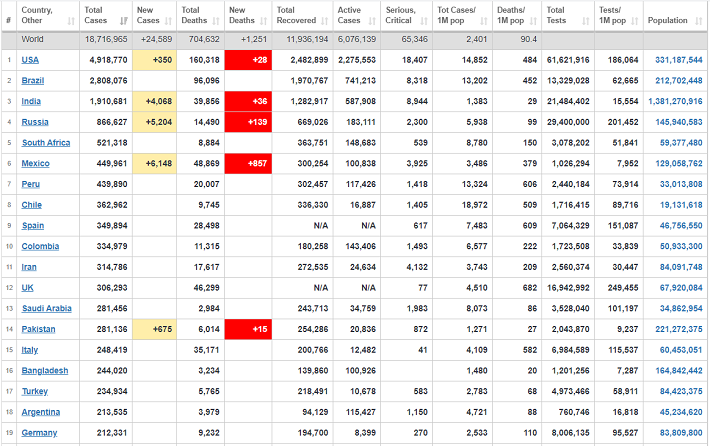Click Russia new deaths cell +139
This screenshot has height=446, width=710.
(248, 122)
